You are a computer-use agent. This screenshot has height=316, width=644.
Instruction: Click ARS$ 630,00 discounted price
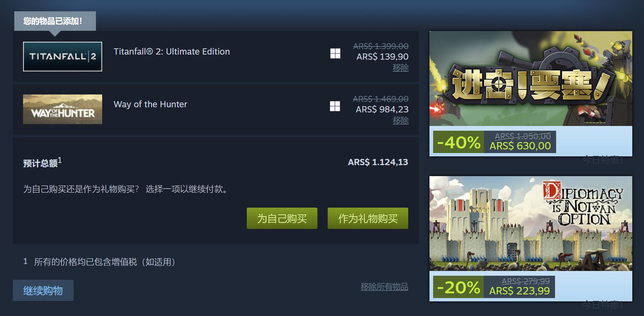coord(520,146)
